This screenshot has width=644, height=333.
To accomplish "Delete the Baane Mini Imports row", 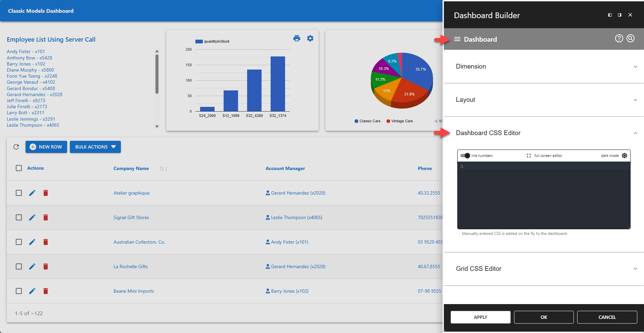I will click(46, 291).
